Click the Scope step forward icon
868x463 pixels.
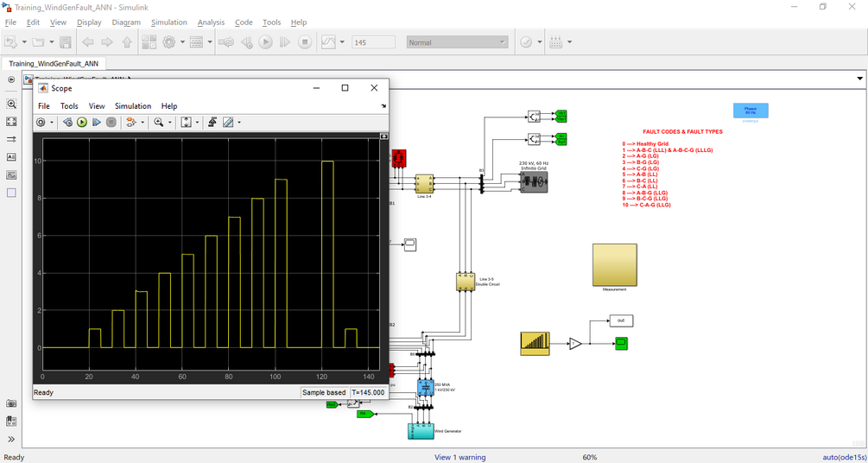click(97, 123)
